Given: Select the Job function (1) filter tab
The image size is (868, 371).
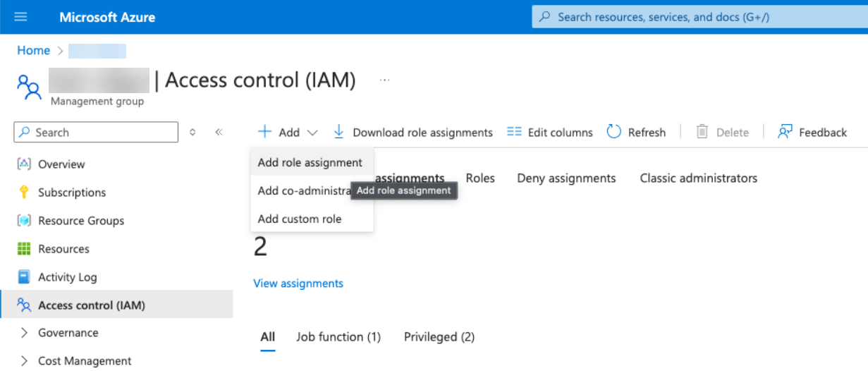Looking at the screenshot, I should click(338, 337).
